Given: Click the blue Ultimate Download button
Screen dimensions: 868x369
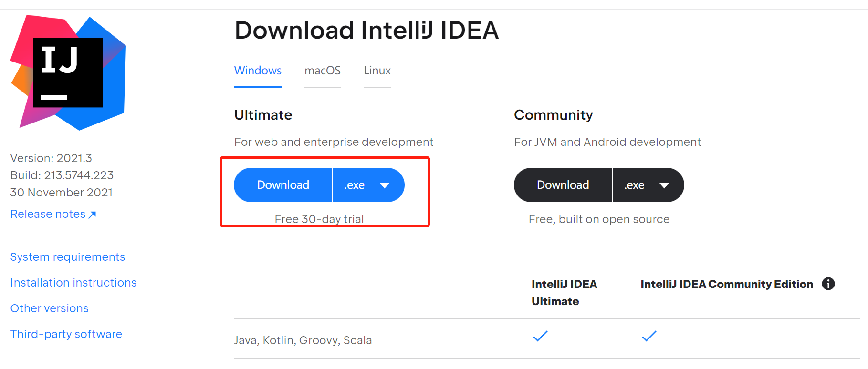Looking at the screenshot, I should 283,185.
